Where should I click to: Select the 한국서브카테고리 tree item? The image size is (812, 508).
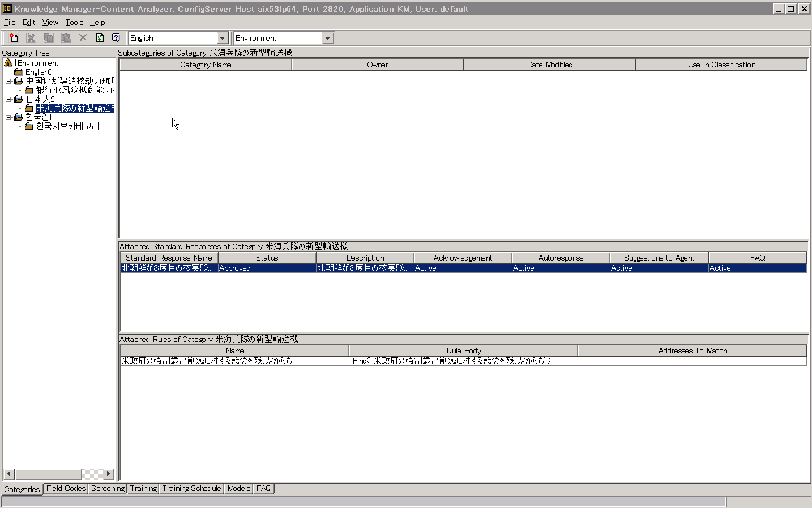coord(67,126)
